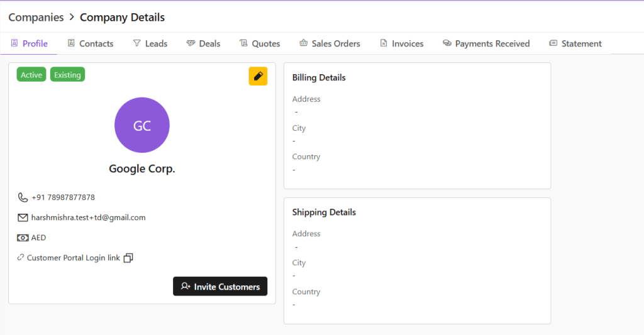
Task: Copy the Customer Portal Login link
Action: pyautogui.click(x=128, y=258)
